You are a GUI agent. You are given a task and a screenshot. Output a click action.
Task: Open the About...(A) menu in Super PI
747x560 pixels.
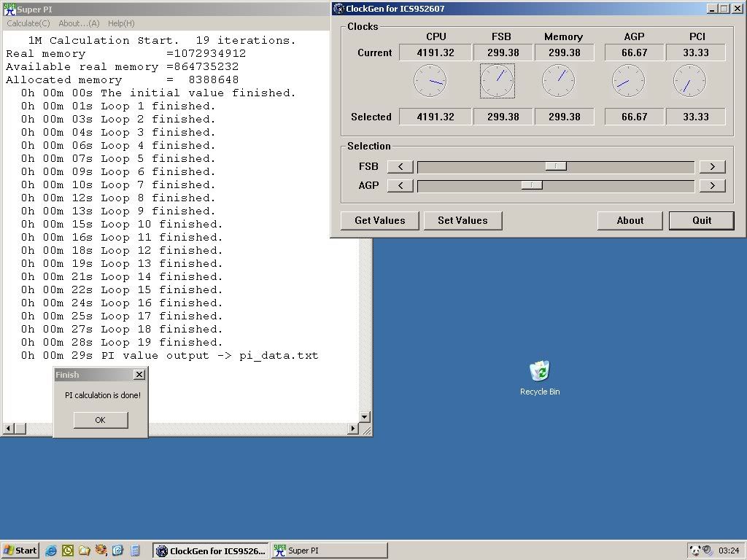[x=79, y=23]
